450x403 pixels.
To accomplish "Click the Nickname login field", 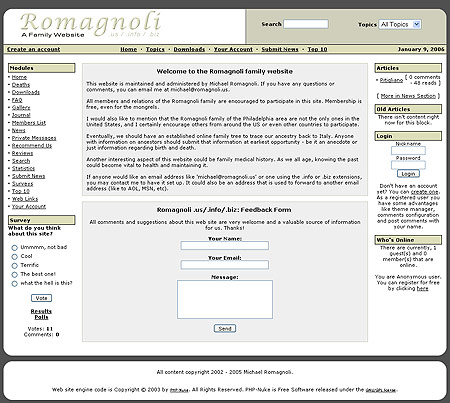I will point(408,151).
